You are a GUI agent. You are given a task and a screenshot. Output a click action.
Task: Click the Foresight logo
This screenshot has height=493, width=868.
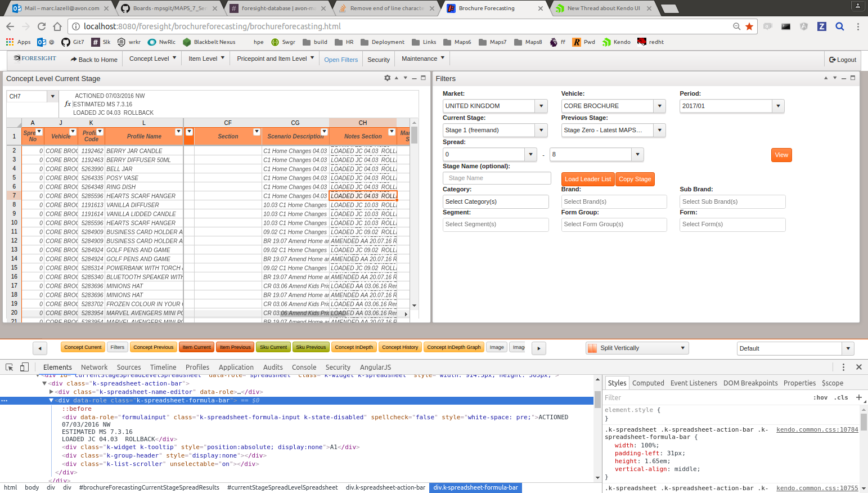pos(35,59)
